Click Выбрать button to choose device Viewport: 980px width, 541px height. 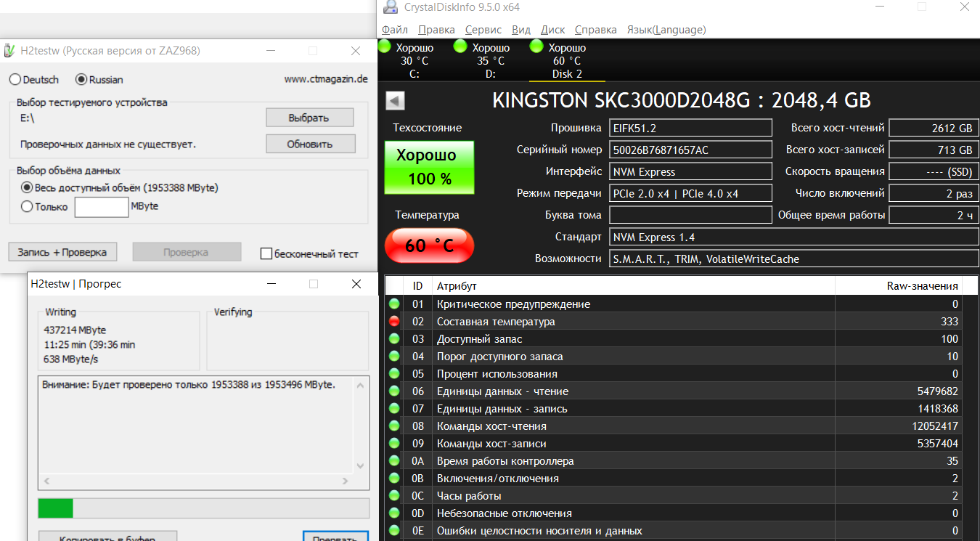(x=310, y=118)
